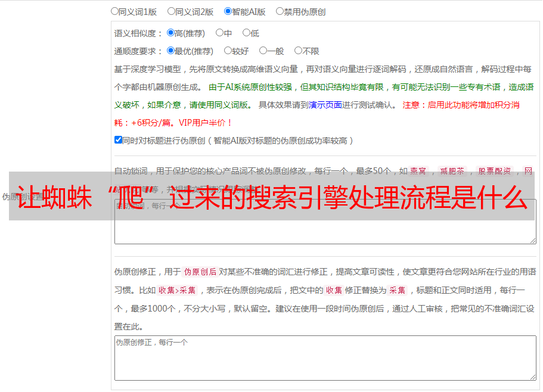
Task: Grab resize handle of 自动锁词 textarea
Action: tap(533, 241)
